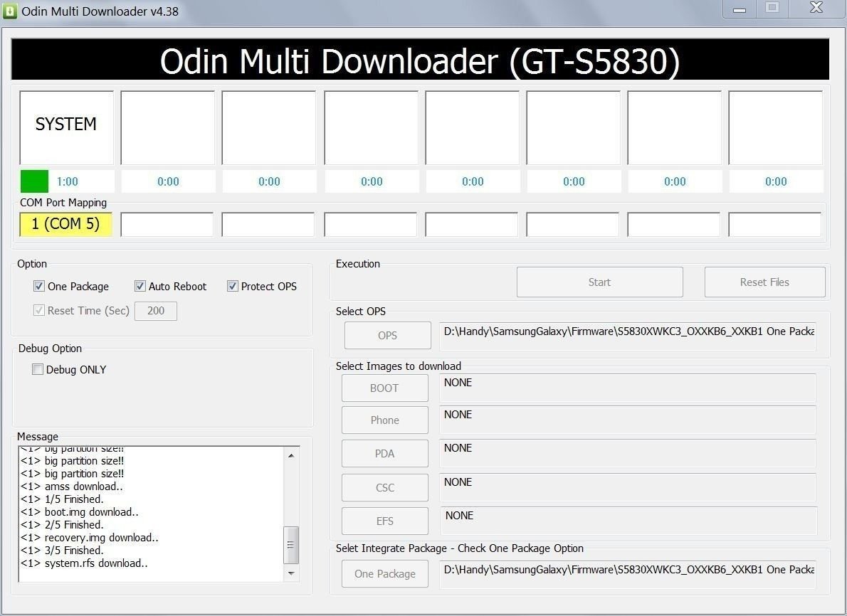Screen dimensions: 847x616
Task: Click the Message log scrollbar thumb
Action: (291, 545)
